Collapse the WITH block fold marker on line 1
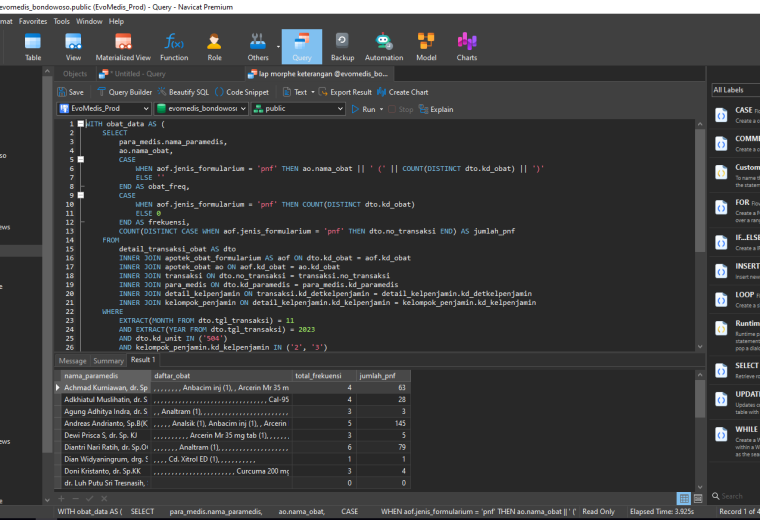760x520 pixels. (81, 124)
